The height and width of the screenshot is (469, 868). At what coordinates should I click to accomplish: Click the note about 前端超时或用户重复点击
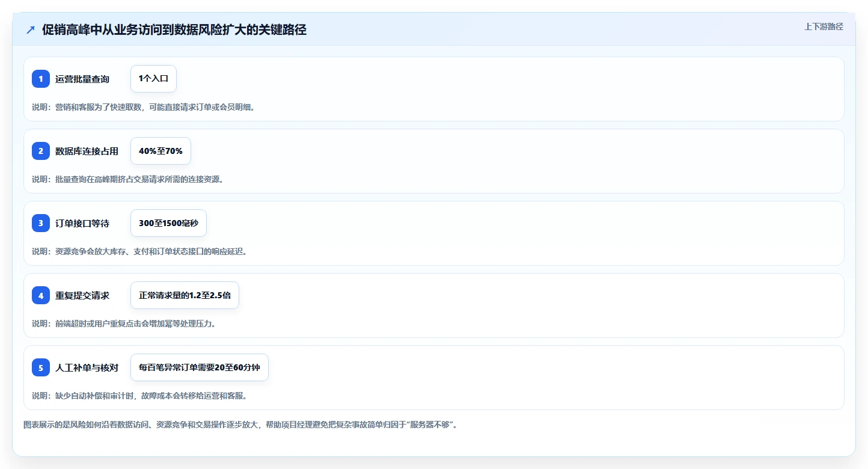(x=124, y=323)
